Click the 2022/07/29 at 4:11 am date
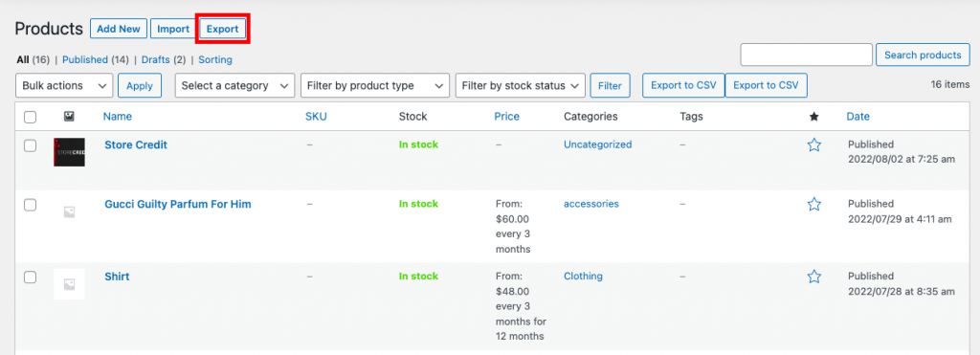 tap(900, 219)
